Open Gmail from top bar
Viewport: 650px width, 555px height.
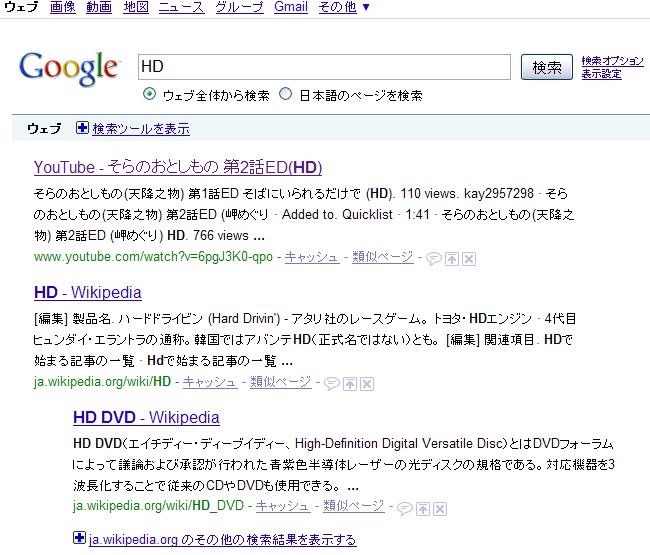pyautogui.click(x=291, y=7)
